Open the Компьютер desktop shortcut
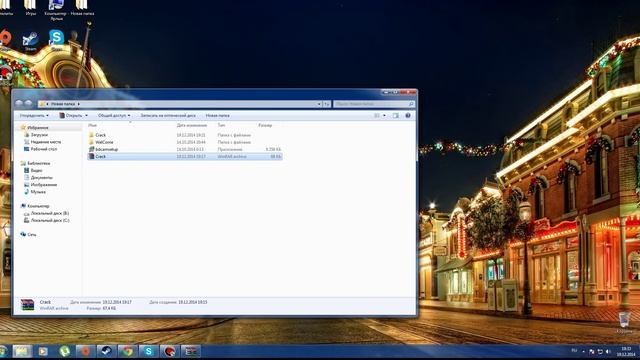The width and height of the screenshot is (640, 360). coord(56,9)
